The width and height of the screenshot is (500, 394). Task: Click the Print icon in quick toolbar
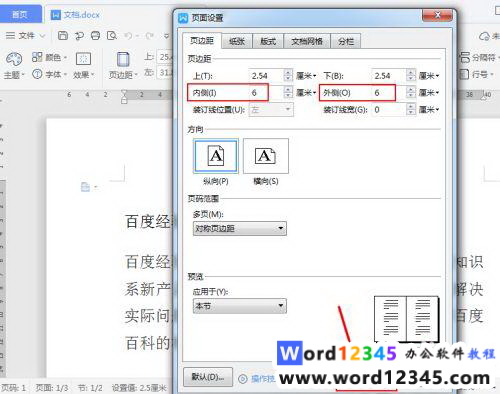click(x=95, y=35)
